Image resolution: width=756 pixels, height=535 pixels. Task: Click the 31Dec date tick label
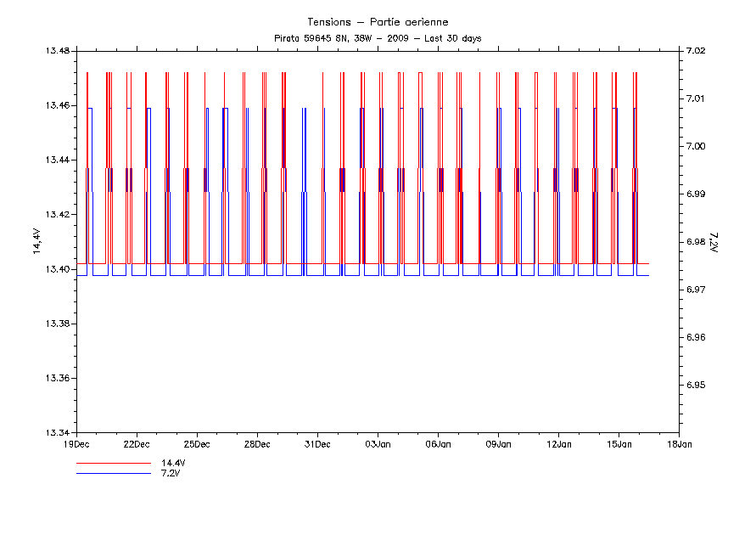pyautogui.click(x=317, y=443)
